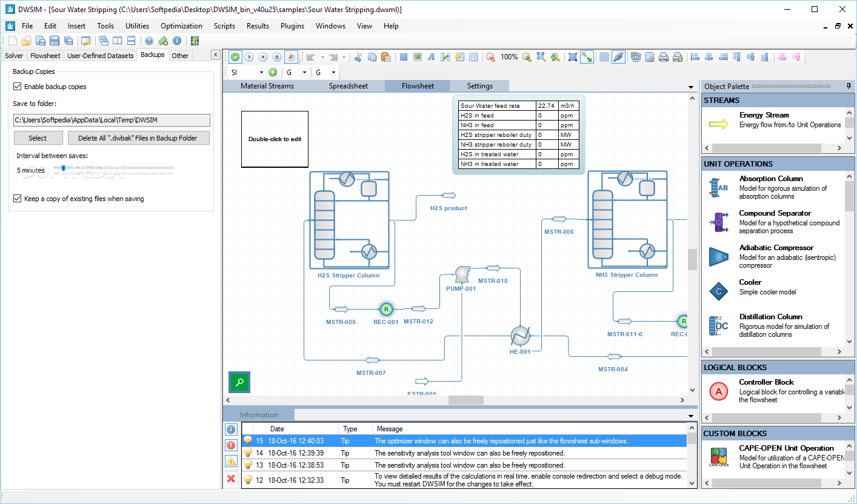This screenshot has width=857, height=504.
Task: Click the clipboard paste icon
Action: 385,57
